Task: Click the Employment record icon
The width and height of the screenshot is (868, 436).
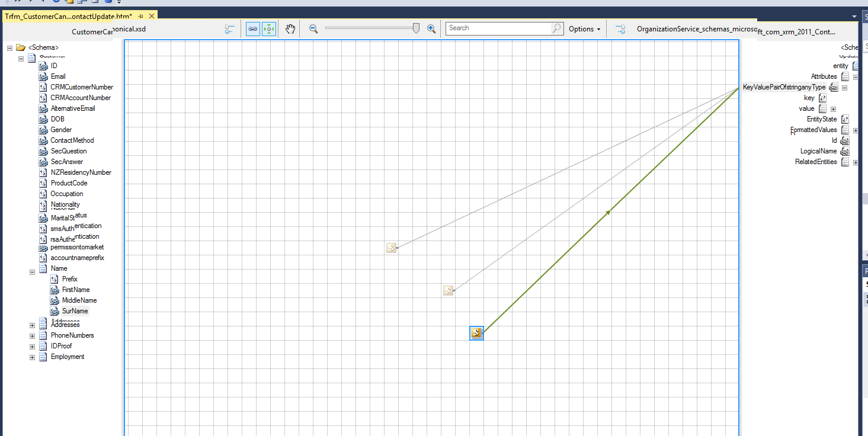Action: 43,357
